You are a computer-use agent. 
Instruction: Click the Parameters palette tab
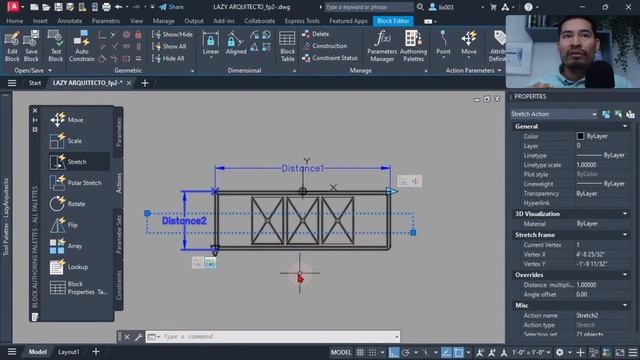tap(119, 131)
